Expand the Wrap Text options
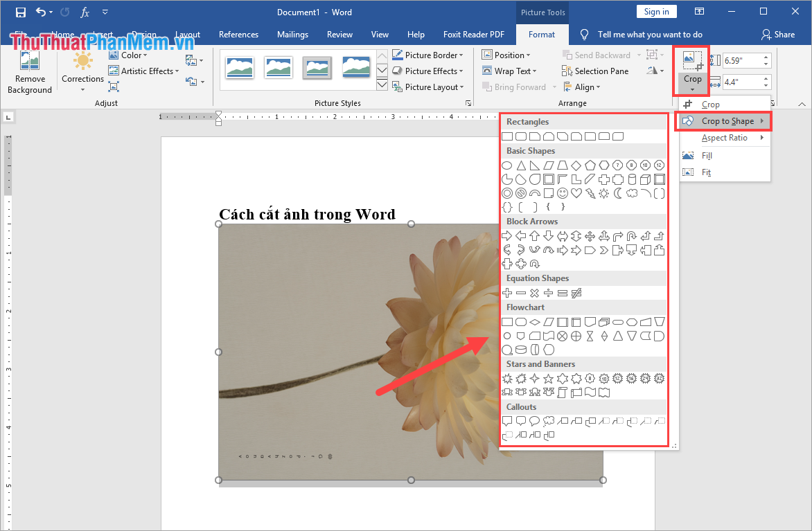812x531 pixels. (509, 71)
